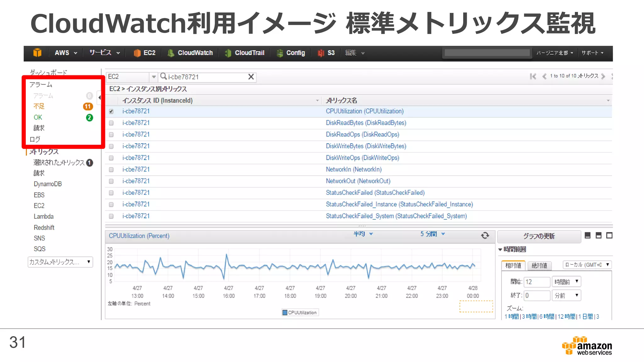Open Config service shortcut

pos(291,53)
